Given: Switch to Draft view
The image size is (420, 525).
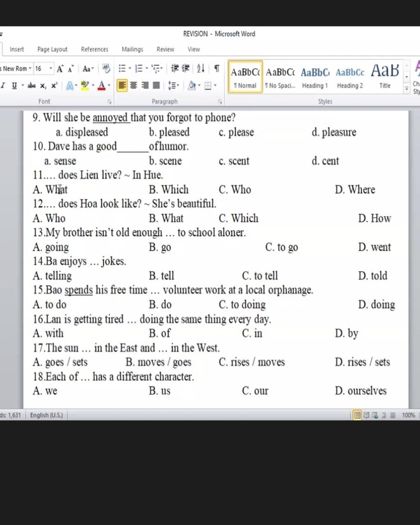Looking at the screenshot, I should pos(393,415).
